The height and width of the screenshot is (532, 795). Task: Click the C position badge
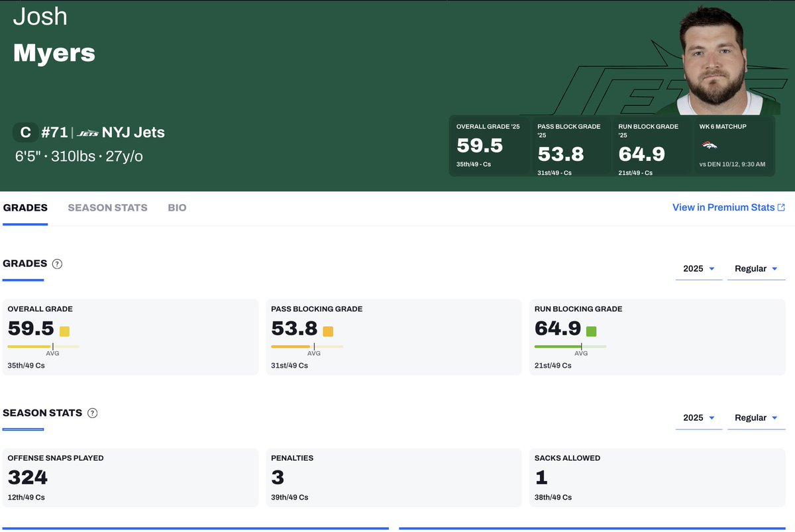point(25,133)
